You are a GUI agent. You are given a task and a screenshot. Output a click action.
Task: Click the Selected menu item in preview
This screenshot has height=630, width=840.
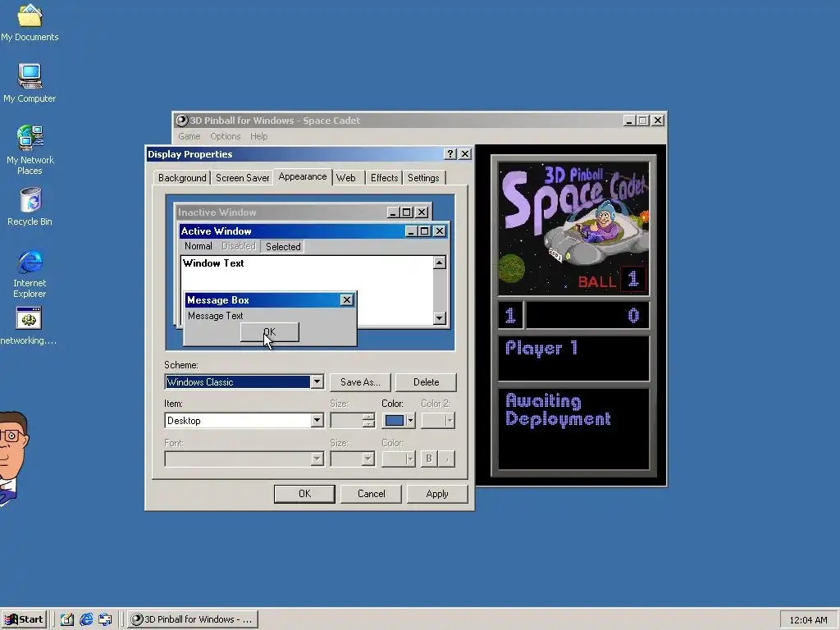tap(283, 246)
